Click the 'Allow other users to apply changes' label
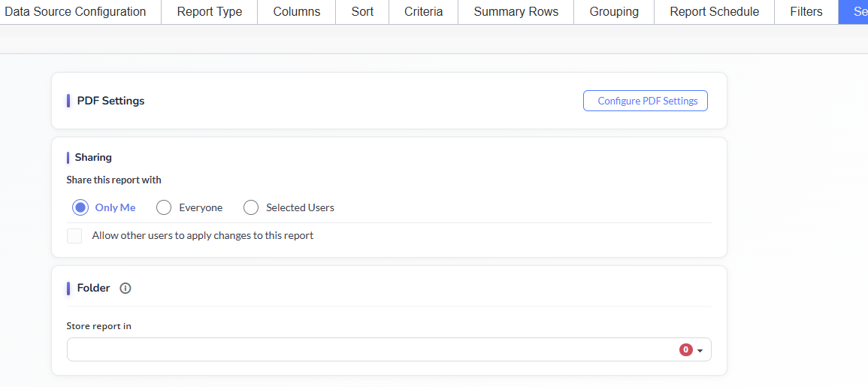This screenshot has width=868, height=387. tap(202, 236)
